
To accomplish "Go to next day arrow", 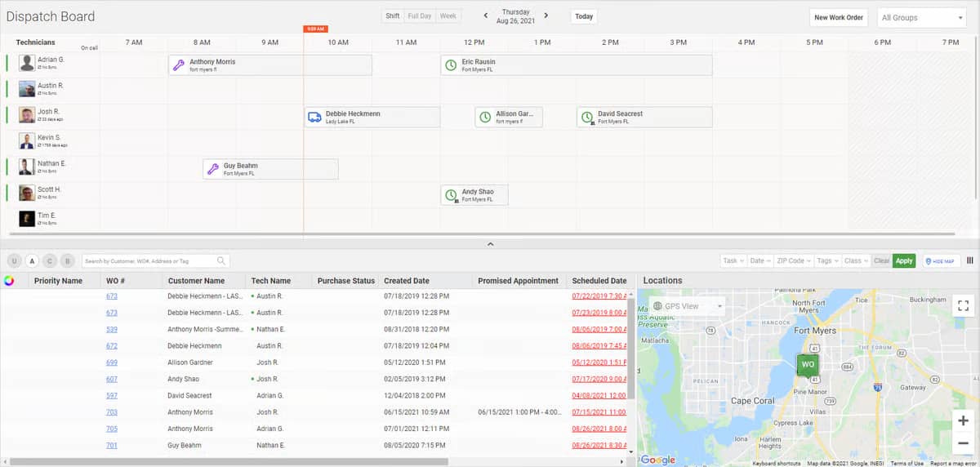I will 546,16.
